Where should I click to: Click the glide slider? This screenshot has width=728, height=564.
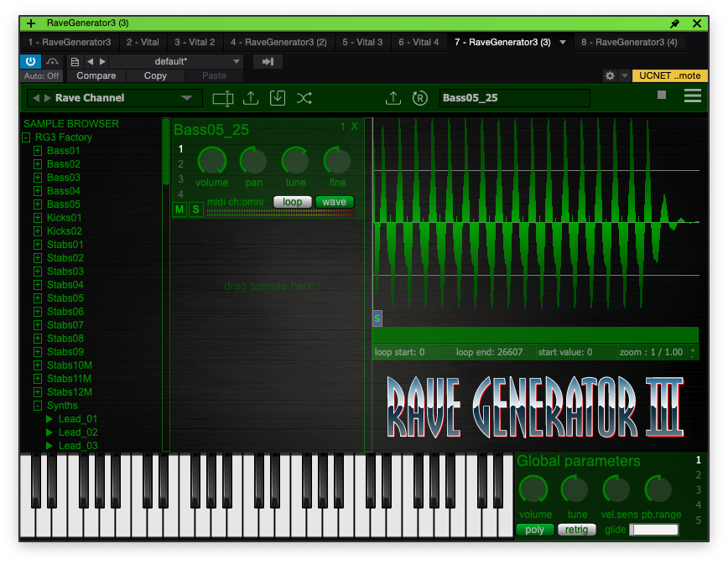(653, 530)
